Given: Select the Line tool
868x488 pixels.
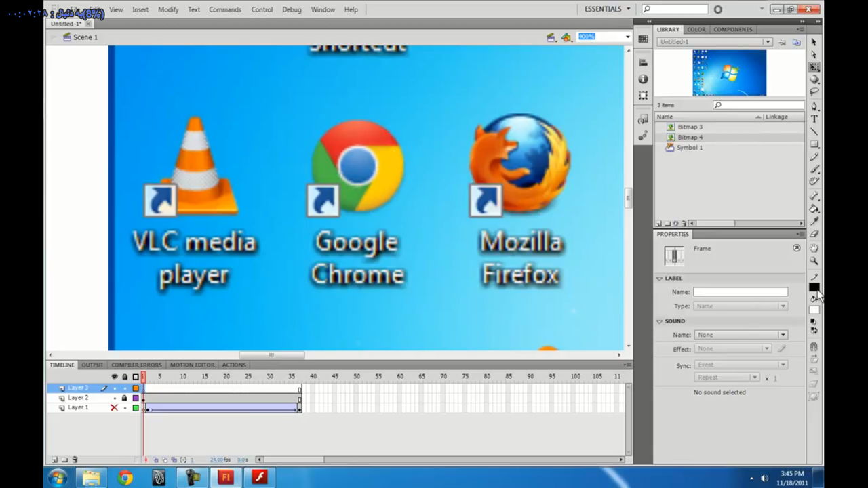Looking at the screenshot, I should click(x=814, y=131).
